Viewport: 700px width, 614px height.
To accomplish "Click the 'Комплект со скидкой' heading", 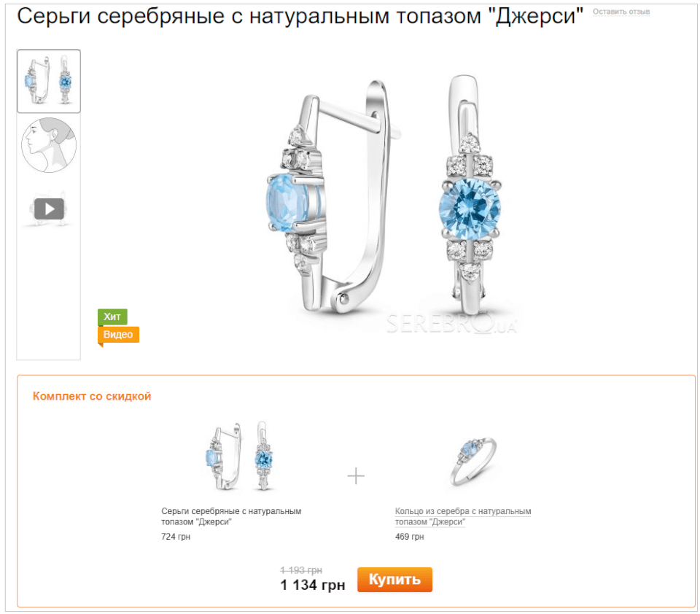I will [92, 396].
